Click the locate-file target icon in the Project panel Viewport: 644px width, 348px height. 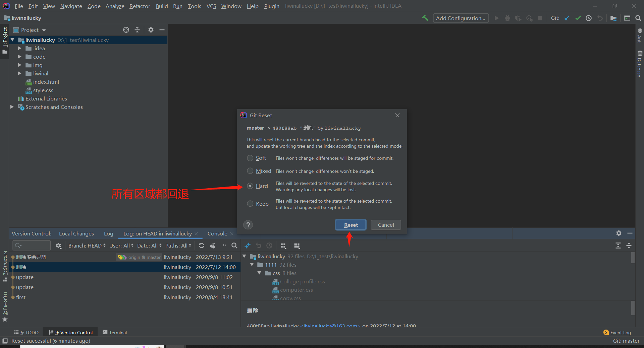tap(126, 30)
